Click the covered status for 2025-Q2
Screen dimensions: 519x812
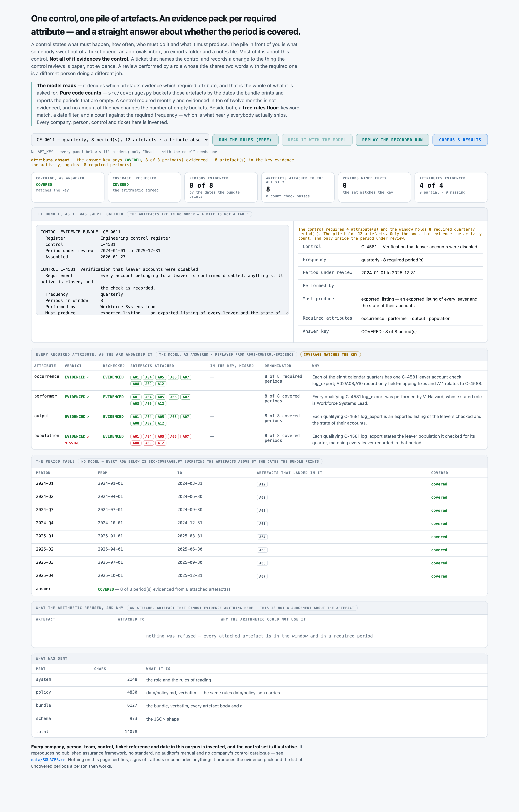(439, 550)
